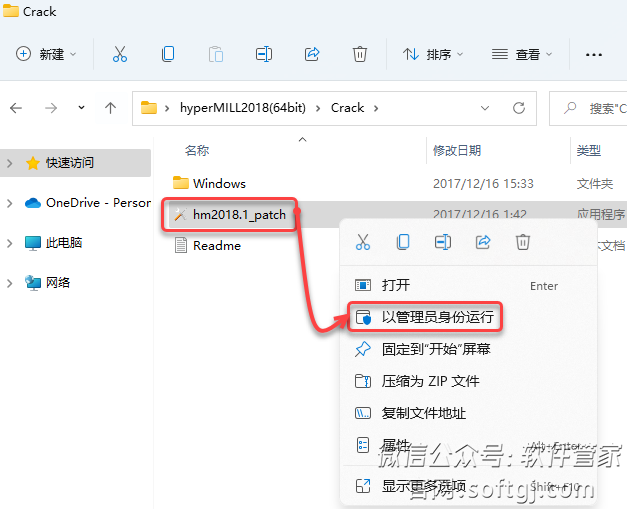Click the Rename icon in the context menu
627x509 pixels.
[x=443, y=242]
